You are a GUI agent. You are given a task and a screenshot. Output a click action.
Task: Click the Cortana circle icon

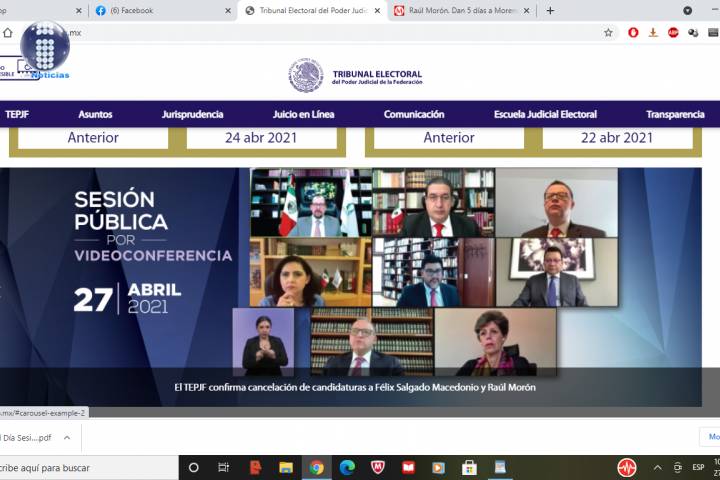194,467
